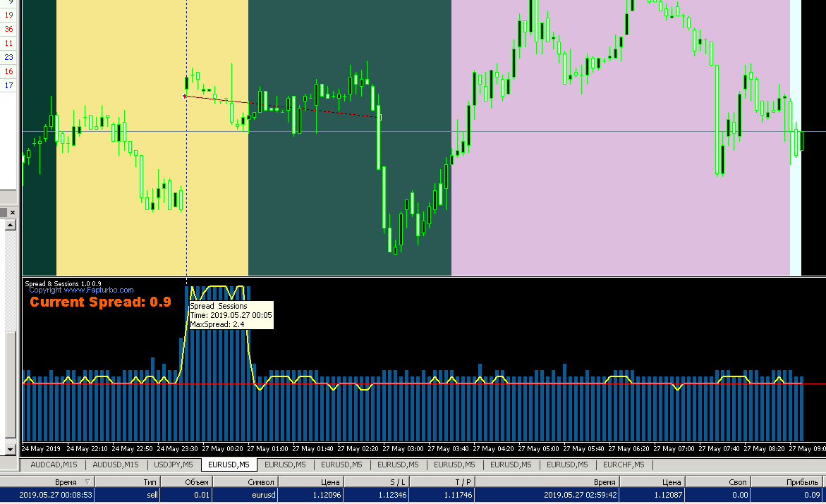Click the S / L column header
Viewport: 826px width, 504px height.
click(x=376, y=482)
